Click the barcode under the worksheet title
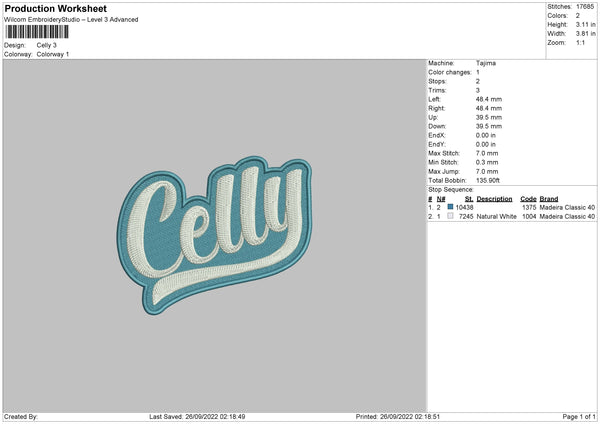600x424 pixels. [x=37, y=32]
